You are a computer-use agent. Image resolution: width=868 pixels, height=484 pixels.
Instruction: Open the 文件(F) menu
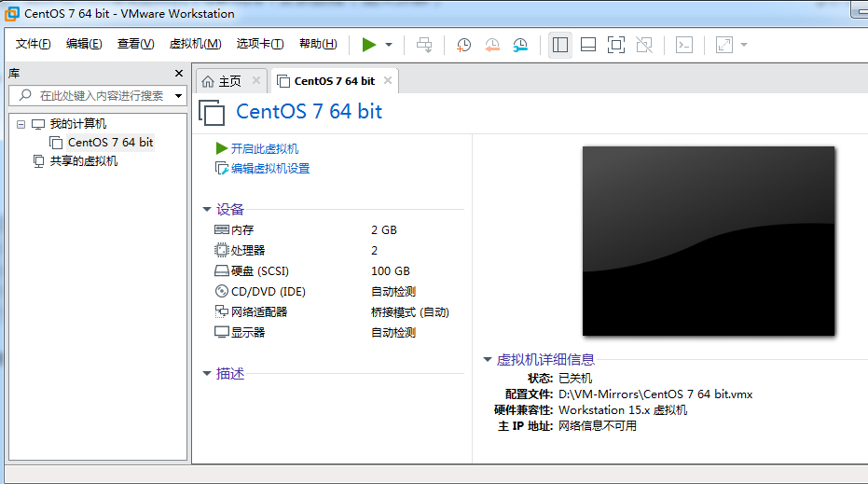(34, 44)
